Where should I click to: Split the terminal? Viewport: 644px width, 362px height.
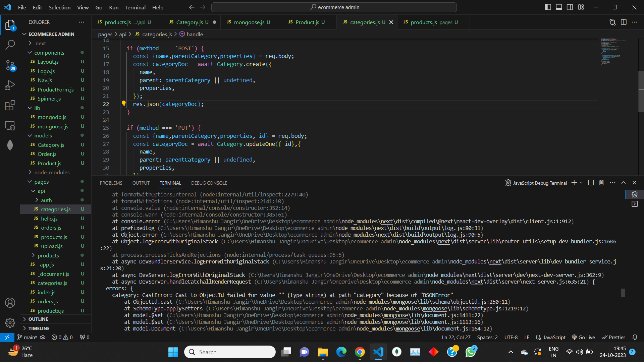(590, 183)
